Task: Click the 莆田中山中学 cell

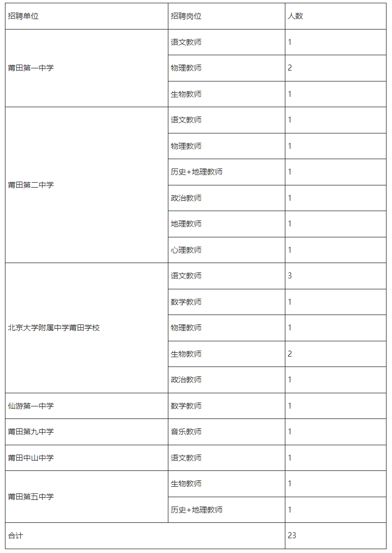Action: (x=31, y=458)
